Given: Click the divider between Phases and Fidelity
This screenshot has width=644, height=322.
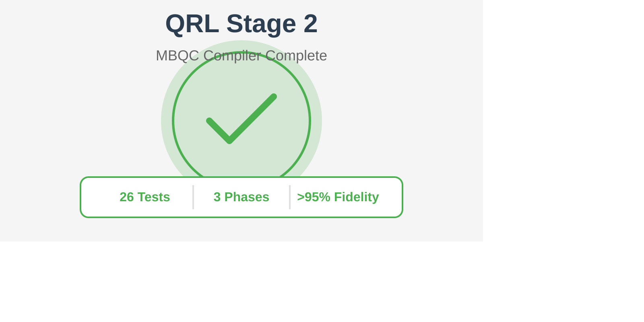Looking at the screenshot, I should tap(290, 197).
